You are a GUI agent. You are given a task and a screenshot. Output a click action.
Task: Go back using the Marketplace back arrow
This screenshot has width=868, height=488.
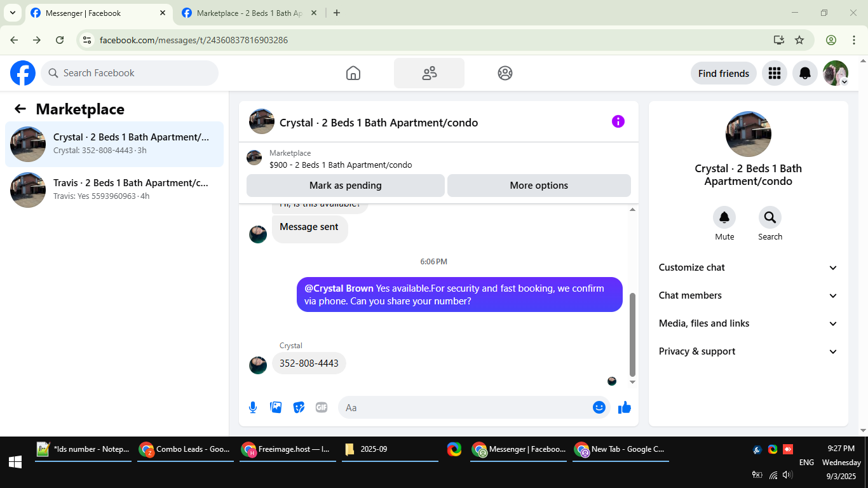tap(20, 109)
